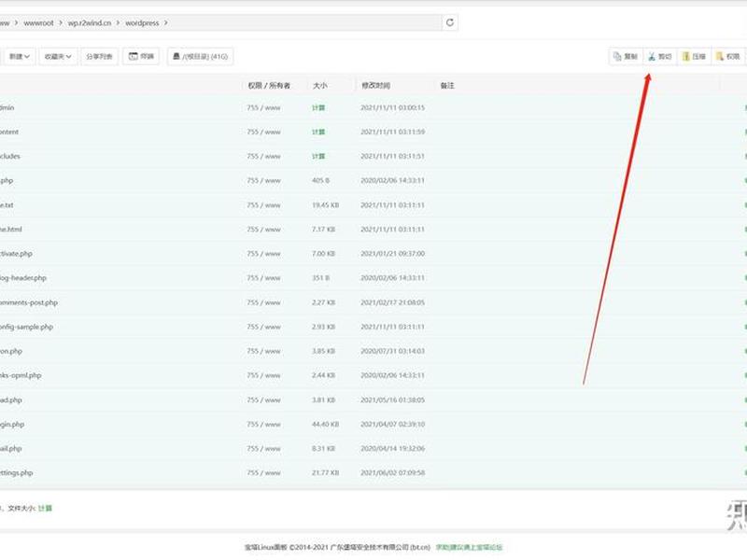This screenshot has width=747, height=560.
Task: Expand the 新建 new-item dropdown
Action: pos(20,57)
